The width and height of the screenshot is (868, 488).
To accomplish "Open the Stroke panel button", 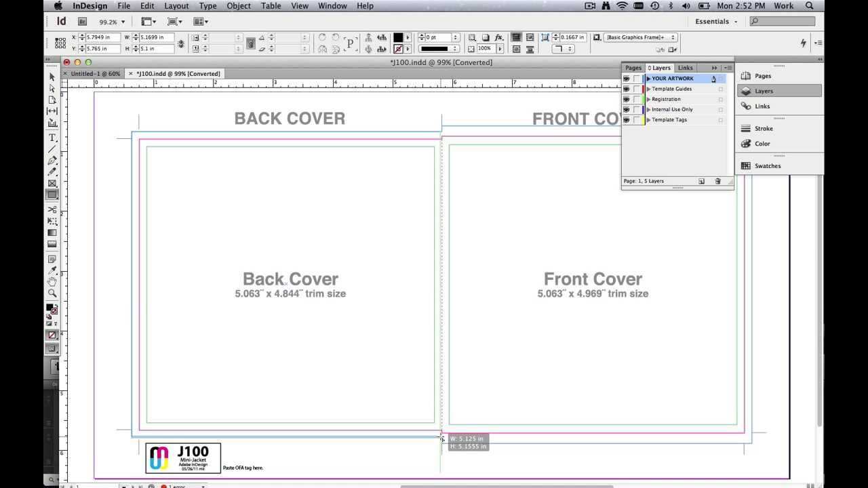I will click(763, 128).
